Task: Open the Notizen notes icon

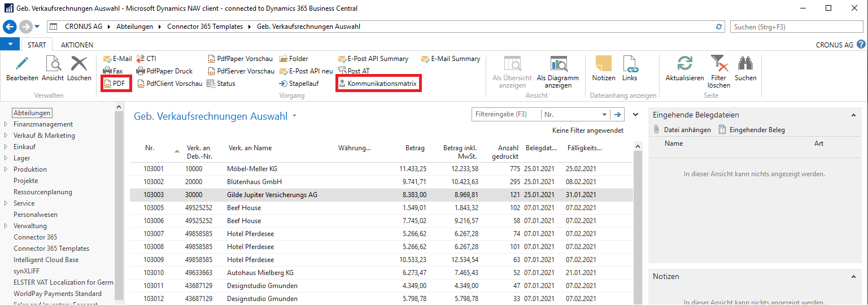Action: coord(604,64)
